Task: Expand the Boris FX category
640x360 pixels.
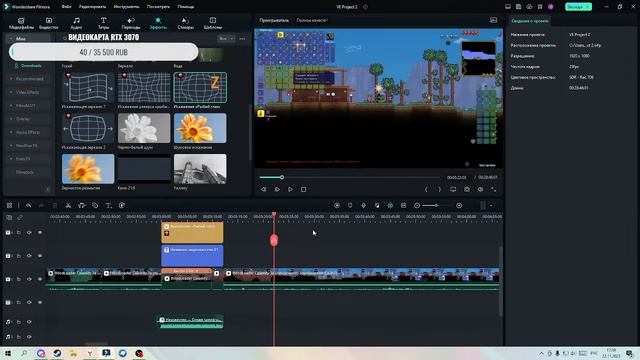Action: [x=11, y=159]
